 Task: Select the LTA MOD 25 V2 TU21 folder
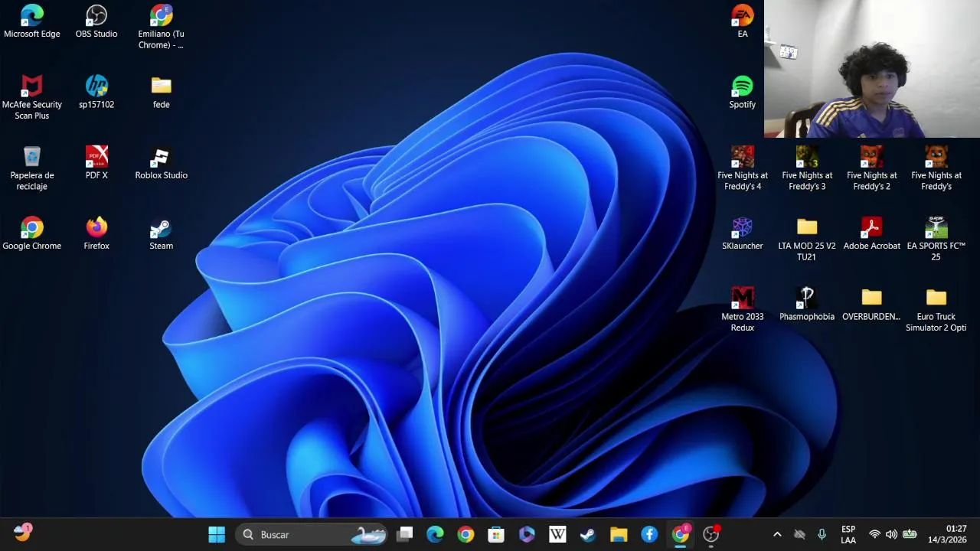pyautogui.click(x=807, y=239)
